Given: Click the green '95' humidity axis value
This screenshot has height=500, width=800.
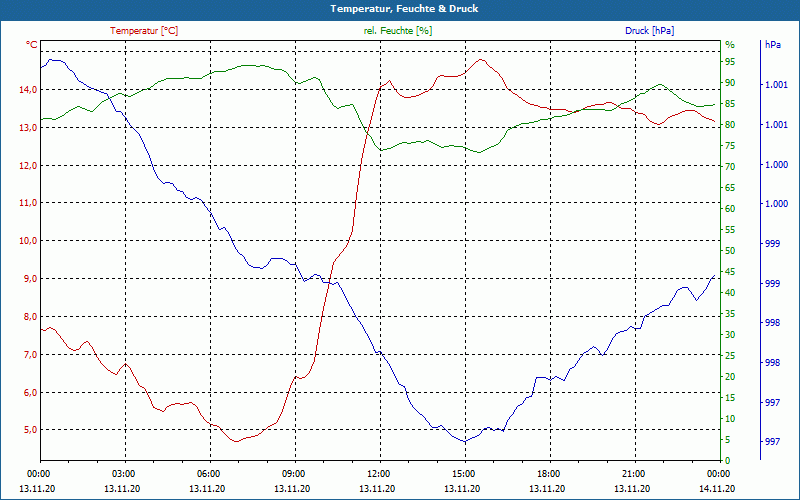Looking at the screenshot, I should (x=730, y=62).
